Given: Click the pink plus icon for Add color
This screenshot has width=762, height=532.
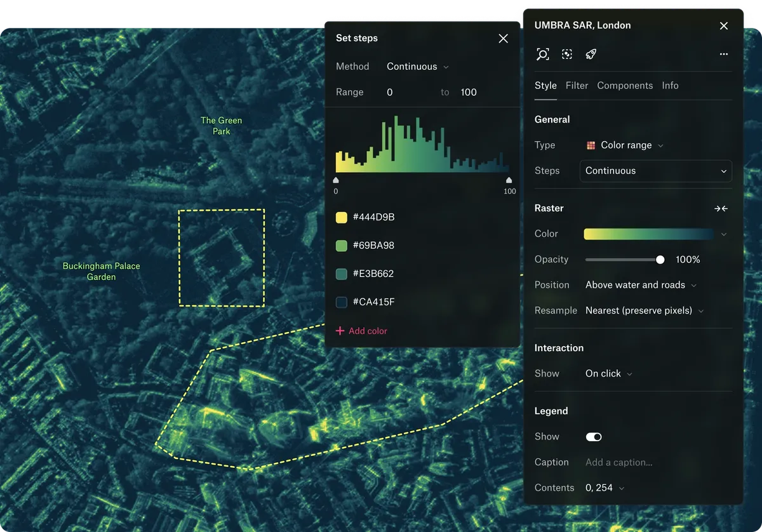Looking at the screenshot, I should tap(340, 331).
